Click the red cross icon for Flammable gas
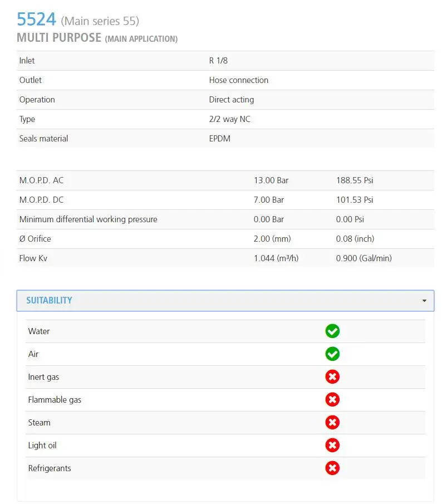 coord(332,399)
